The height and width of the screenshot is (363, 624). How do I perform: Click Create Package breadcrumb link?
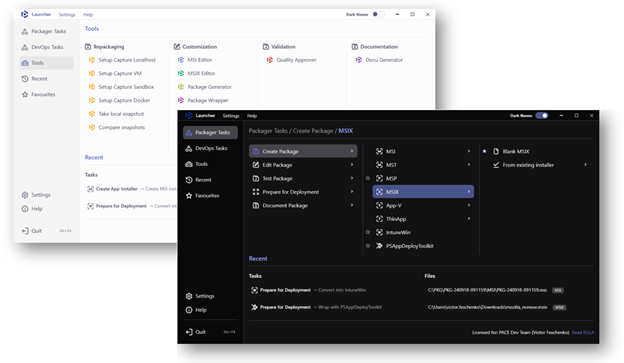coord(313,131)
